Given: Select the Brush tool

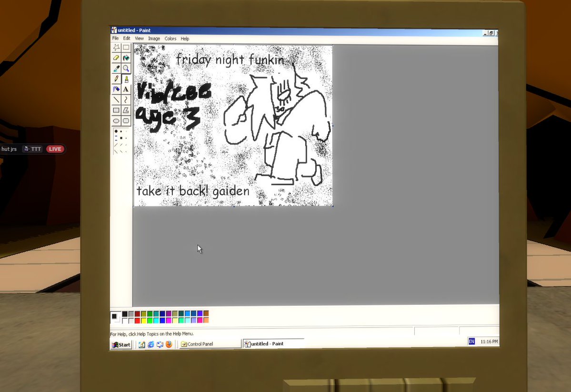Looking at the screenshot, I should 126,79.
